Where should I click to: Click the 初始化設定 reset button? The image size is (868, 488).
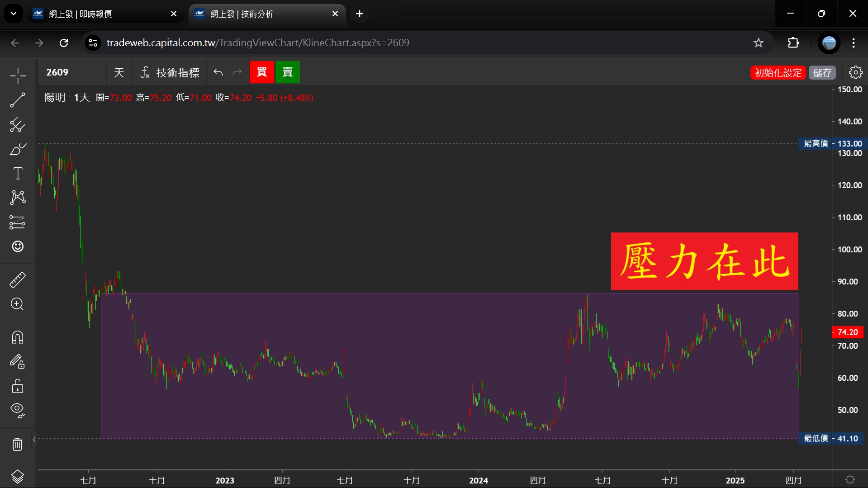[x=778, y=72]
